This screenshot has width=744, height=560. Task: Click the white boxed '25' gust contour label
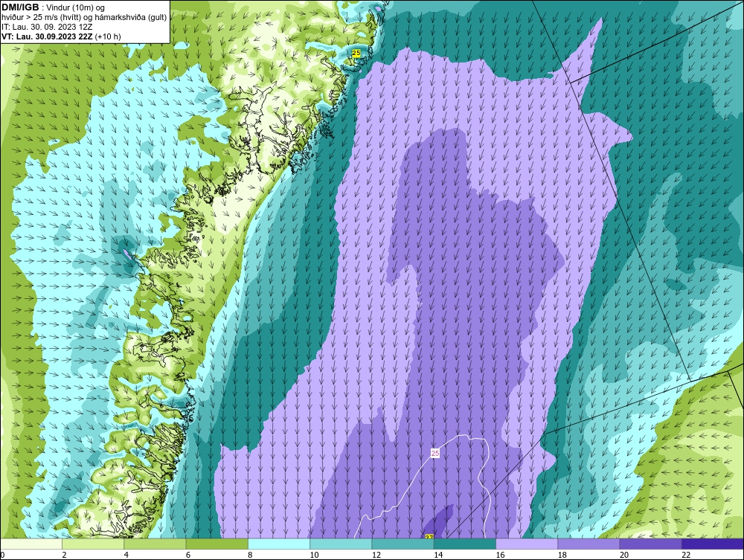(x=435, y=454)
